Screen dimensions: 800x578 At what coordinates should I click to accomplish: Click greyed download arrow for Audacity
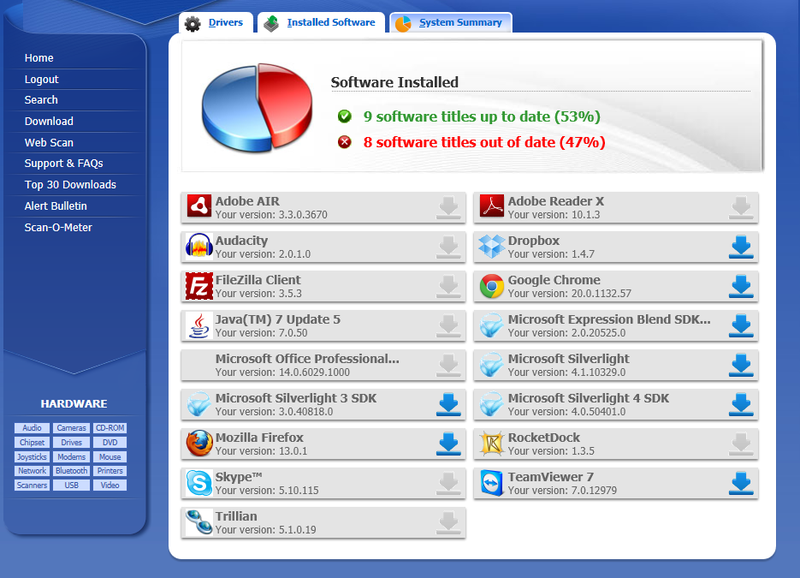[x=448, y=247]
